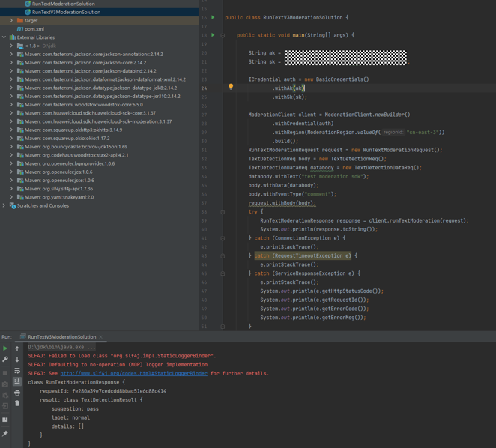Toggle scroll-to-end in the console
The height and width of the screenshot is (448, 496).
click(17, 381)
